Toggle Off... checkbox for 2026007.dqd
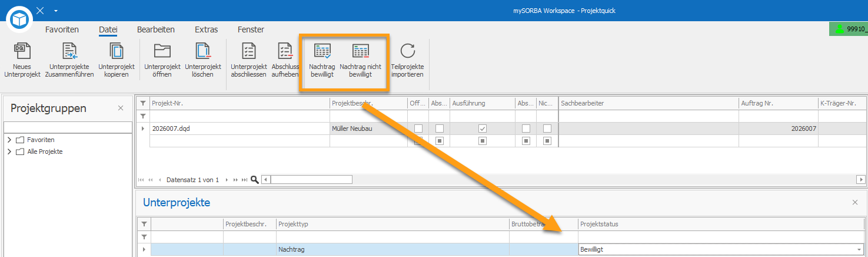 (418, 128)
